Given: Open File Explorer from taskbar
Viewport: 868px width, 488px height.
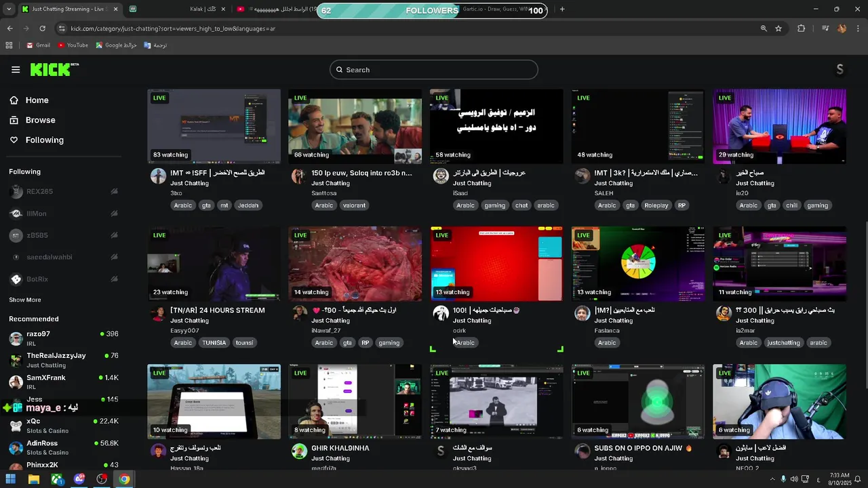Looking at the screenshot, I should click(x=34, y=479).
